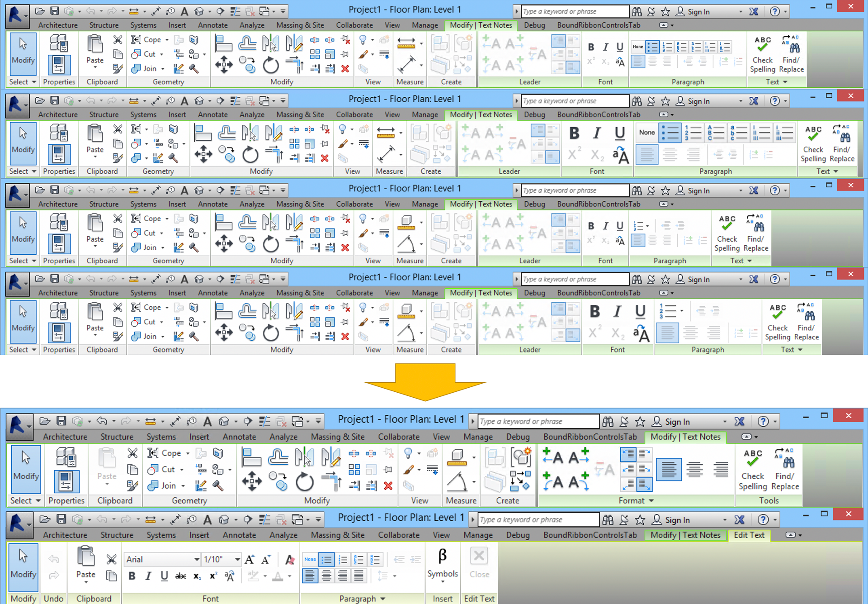
Task: Click the Help question mark in topmost window
Action: click(775, 12)
